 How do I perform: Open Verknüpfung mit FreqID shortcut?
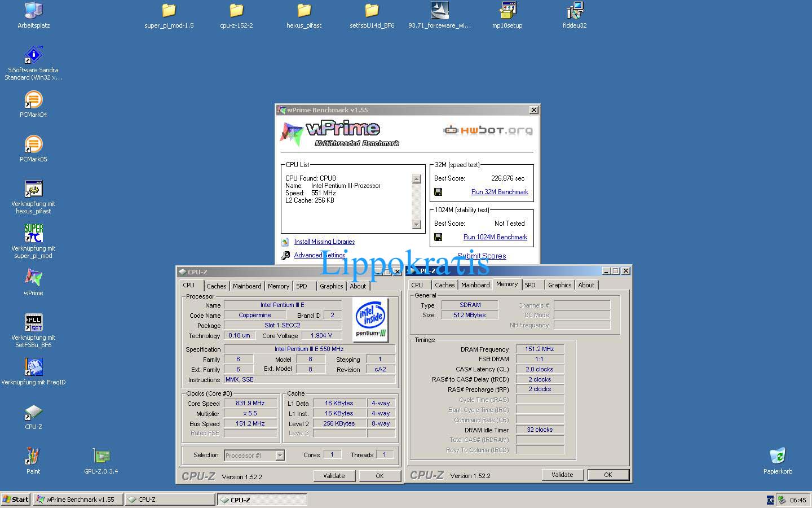(x=33, y=371)
